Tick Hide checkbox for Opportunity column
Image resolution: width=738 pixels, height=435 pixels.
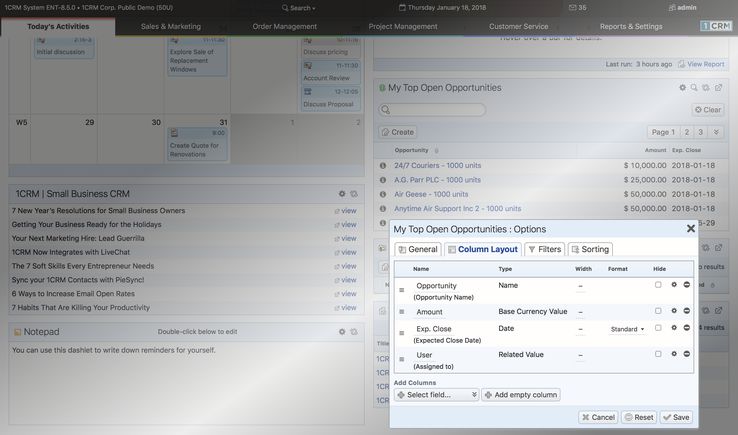658,285
